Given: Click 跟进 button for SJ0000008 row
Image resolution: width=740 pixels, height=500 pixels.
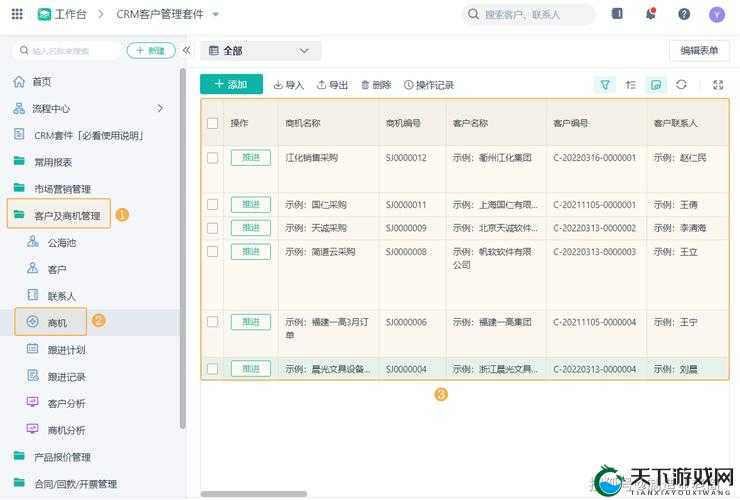Looking at the screenshot, I should point(251,252).
